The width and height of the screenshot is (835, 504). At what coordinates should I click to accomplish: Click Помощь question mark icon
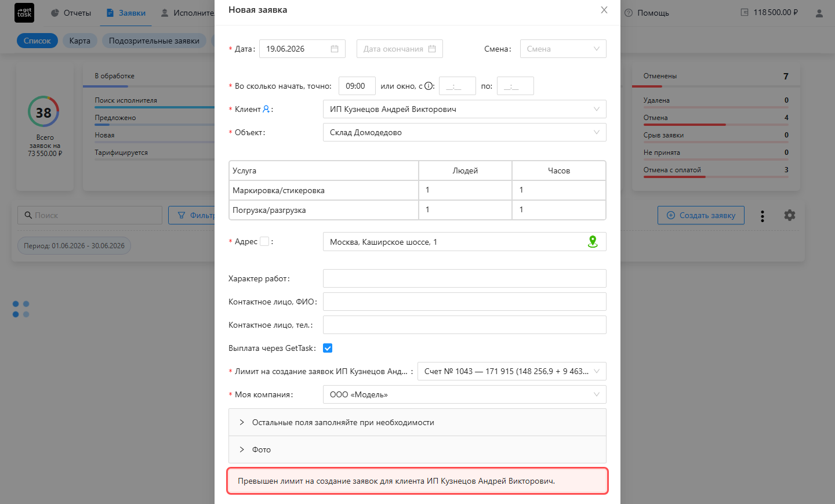coord(629,13)
